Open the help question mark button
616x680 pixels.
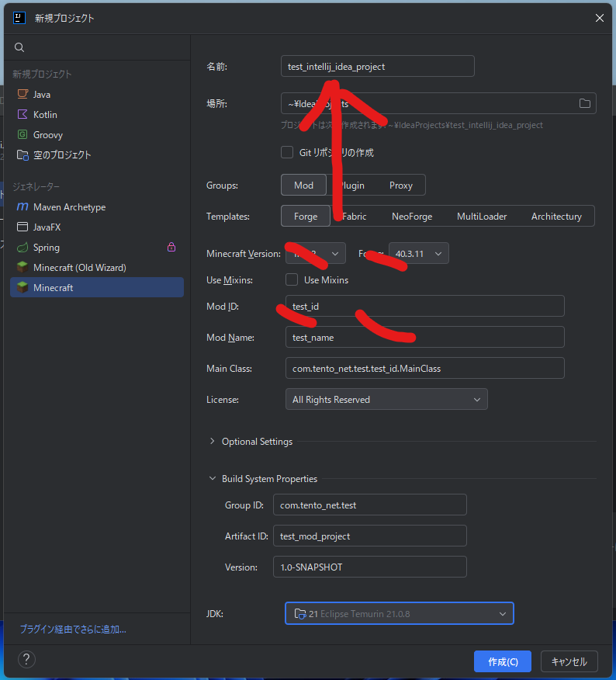tap(26, 660)
